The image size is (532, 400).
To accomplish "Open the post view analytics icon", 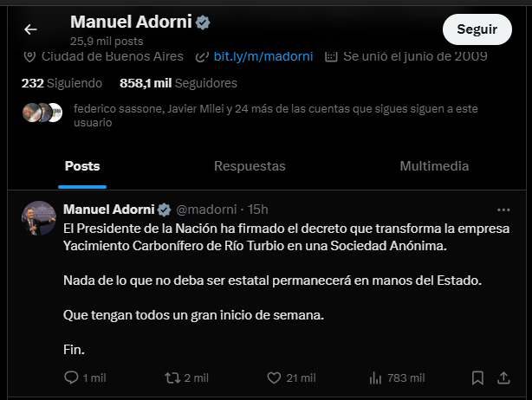I will [x=376, y=378].
